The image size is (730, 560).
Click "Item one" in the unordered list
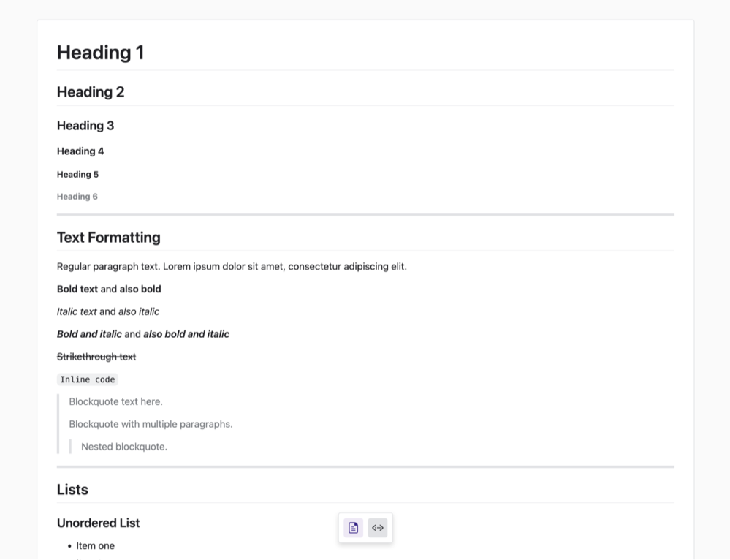(x=95, y=546)
